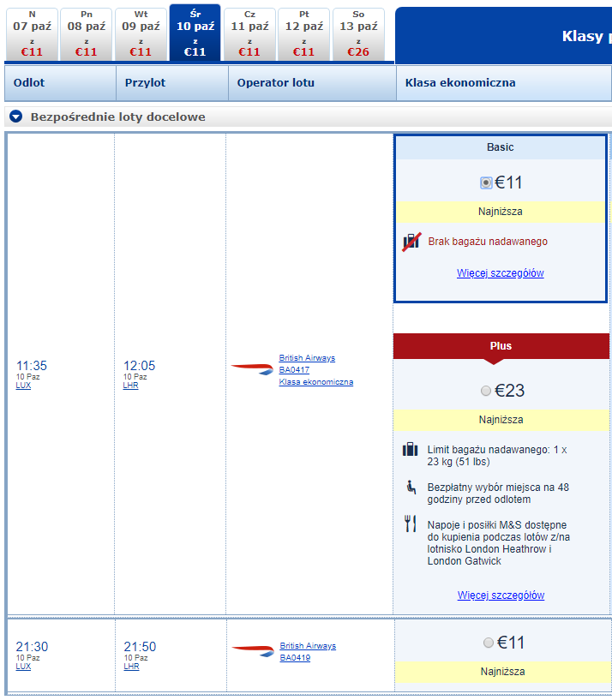Click Najniższa label under Plus €23
Screen dimensions: 612x700
point(501,420)
